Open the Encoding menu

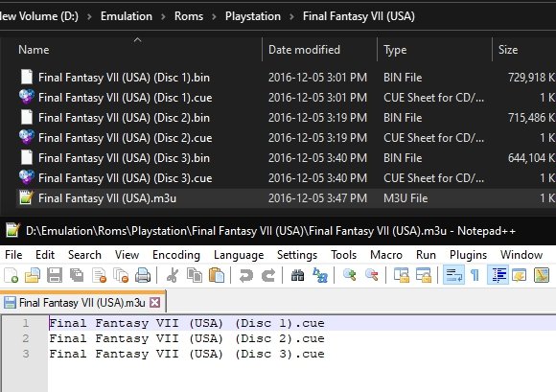[x=176, y=255]
